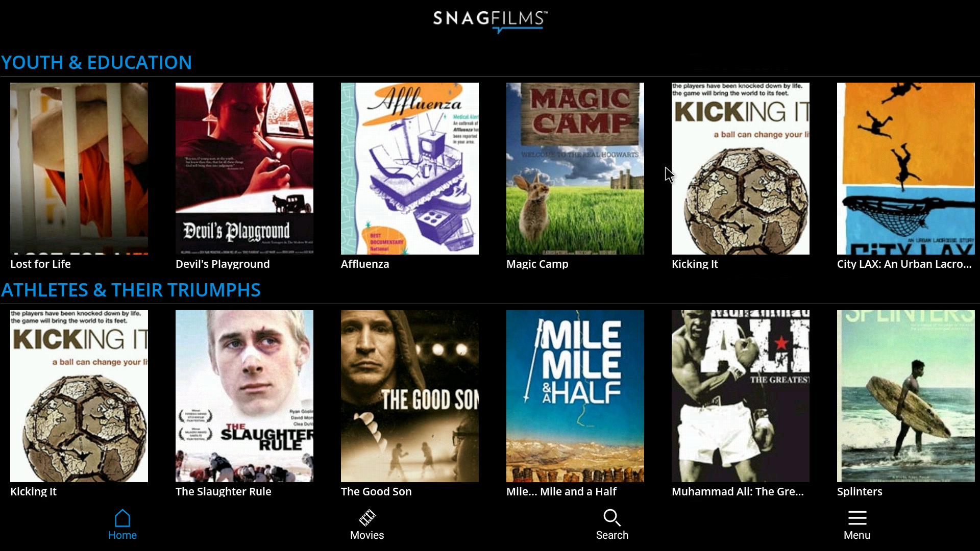
Task: Click Mile Mile and a Half film
Action: tap(575, 396)
